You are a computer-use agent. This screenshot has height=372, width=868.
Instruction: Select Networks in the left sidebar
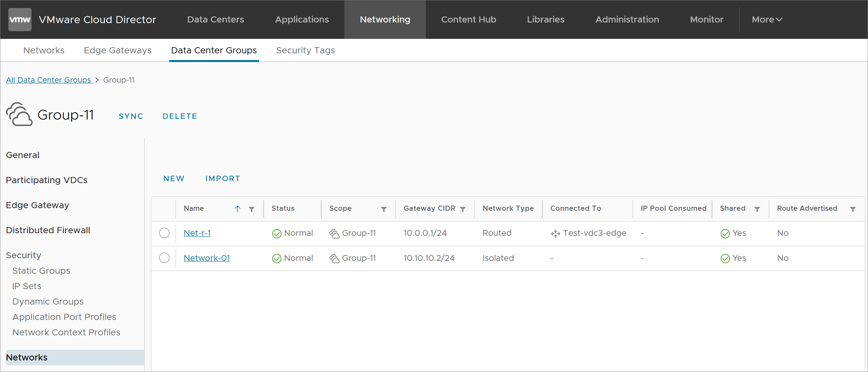coord(75,358)
